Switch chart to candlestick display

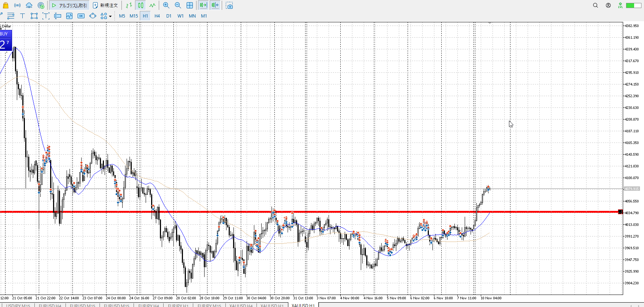[141, 5]
